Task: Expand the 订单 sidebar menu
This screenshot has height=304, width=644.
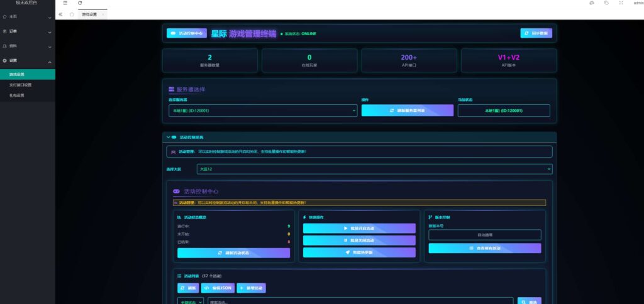Action: [27, 31]
